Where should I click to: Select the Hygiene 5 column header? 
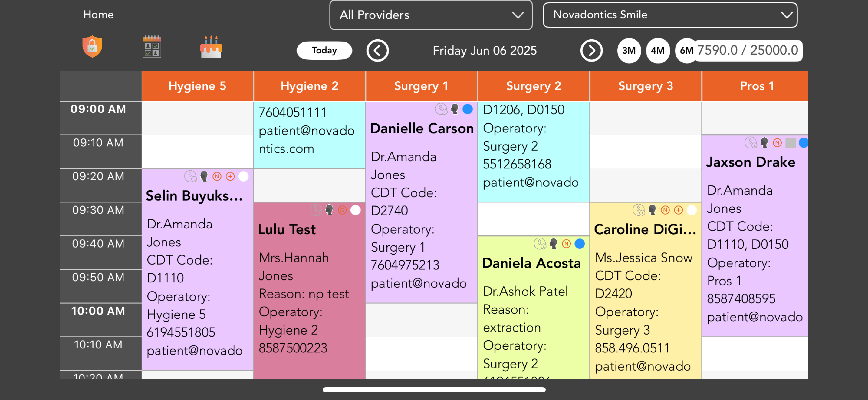click(x=197, y=86)
